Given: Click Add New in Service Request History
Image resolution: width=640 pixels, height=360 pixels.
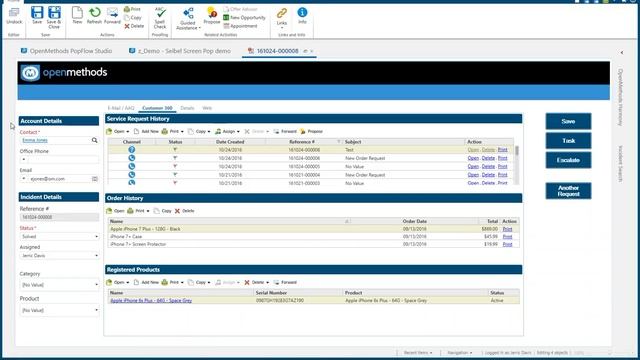Looking at the screenshot, I should coord(146,131).
